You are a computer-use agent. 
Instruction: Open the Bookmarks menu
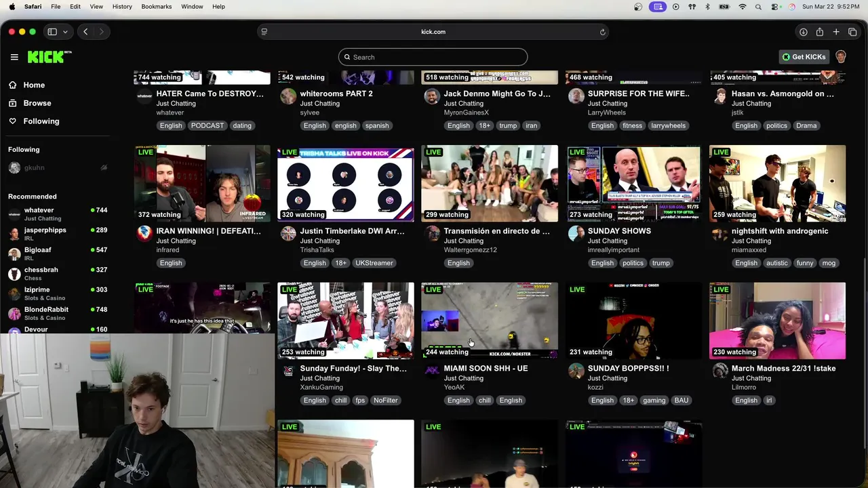point(156,7)
